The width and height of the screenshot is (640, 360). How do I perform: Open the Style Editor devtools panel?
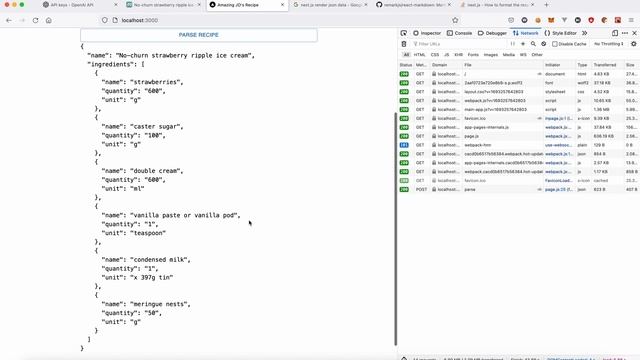pos(561,33)
